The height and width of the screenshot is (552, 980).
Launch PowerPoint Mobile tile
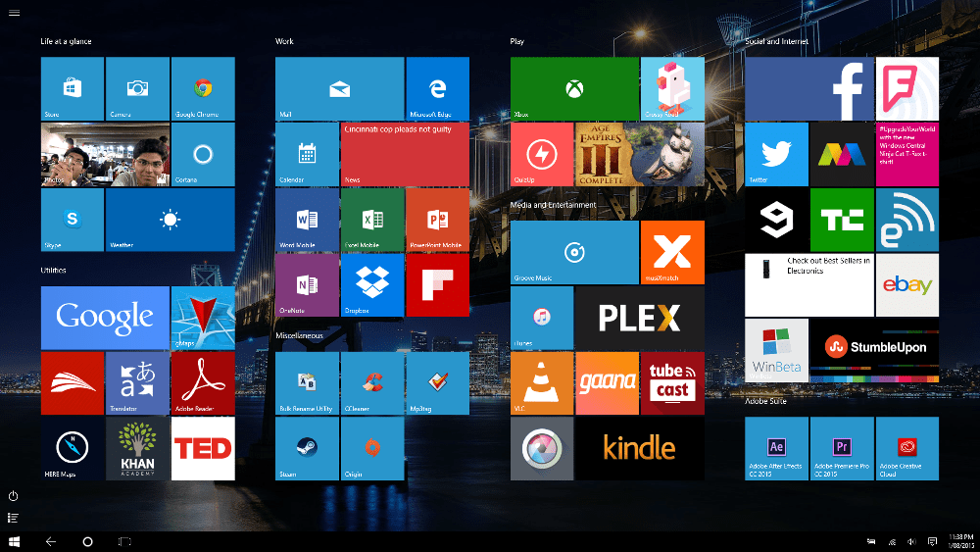click(x=437, y=220)
